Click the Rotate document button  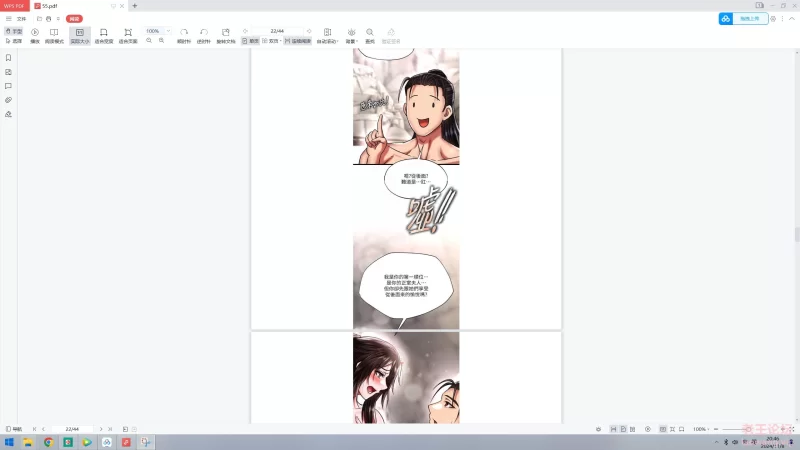tap(226, 36)
